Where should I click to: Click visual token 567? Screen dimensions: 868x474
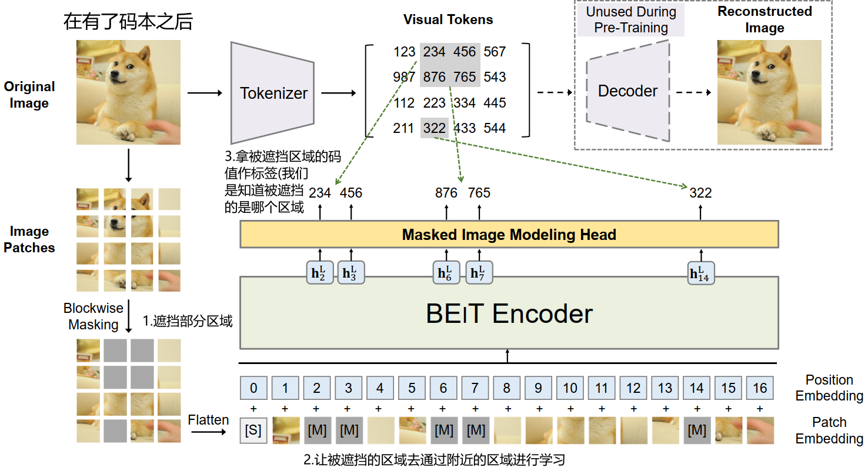coord(495,52)
